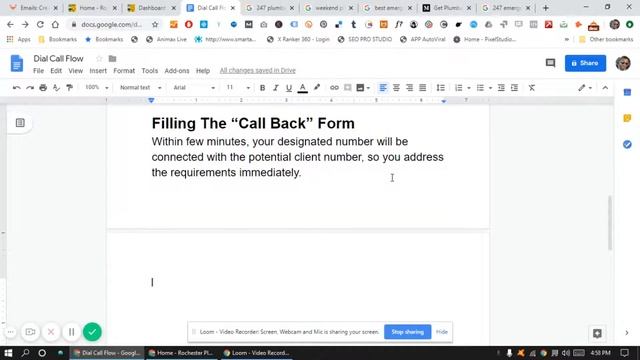Open the Insert menu
Image resolution: width=640 pixels, height=360 pixels.
pos(98,71)
